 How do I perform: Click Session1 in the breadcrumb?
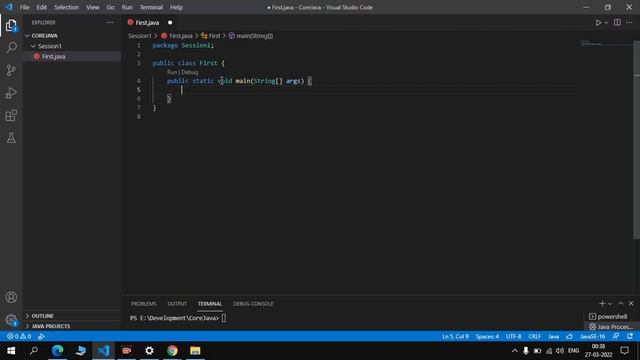coord(140,36)
